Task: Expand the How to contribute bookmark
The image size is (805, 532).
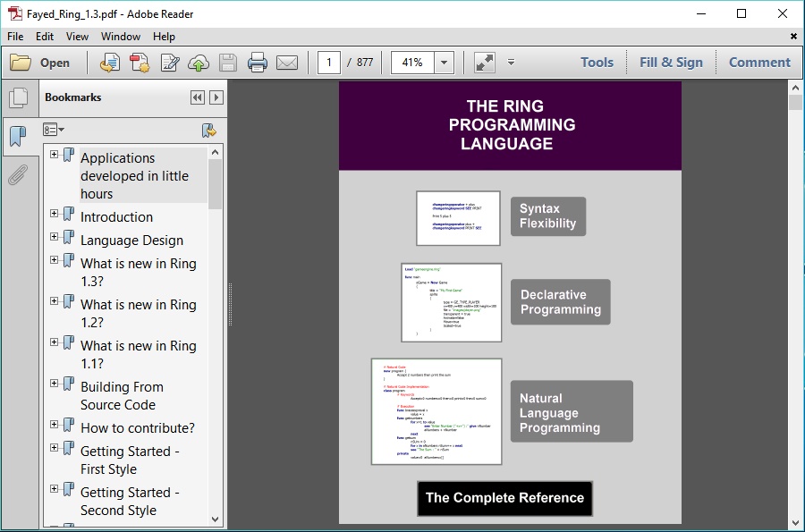Action: (54, 425)
